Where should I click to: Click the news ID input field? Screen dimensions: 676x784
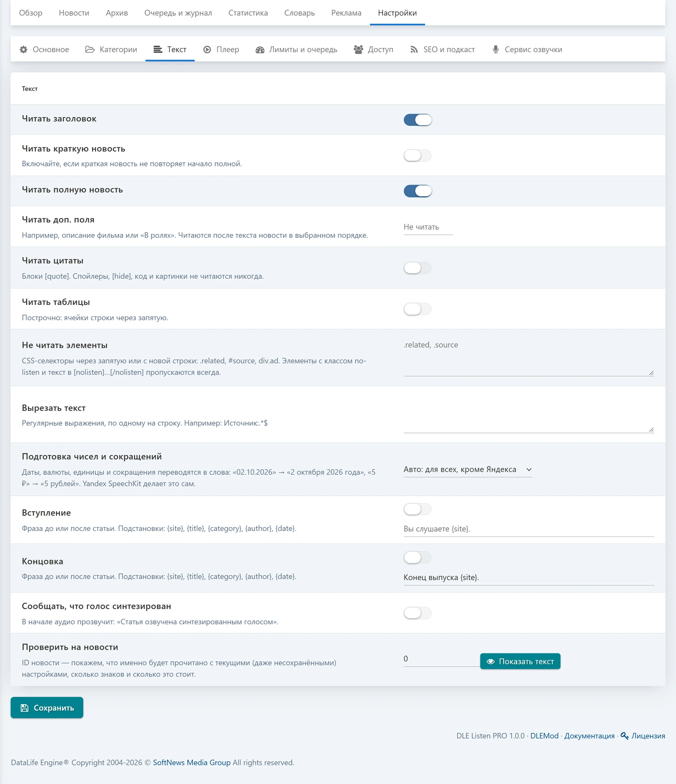[442, 659]
